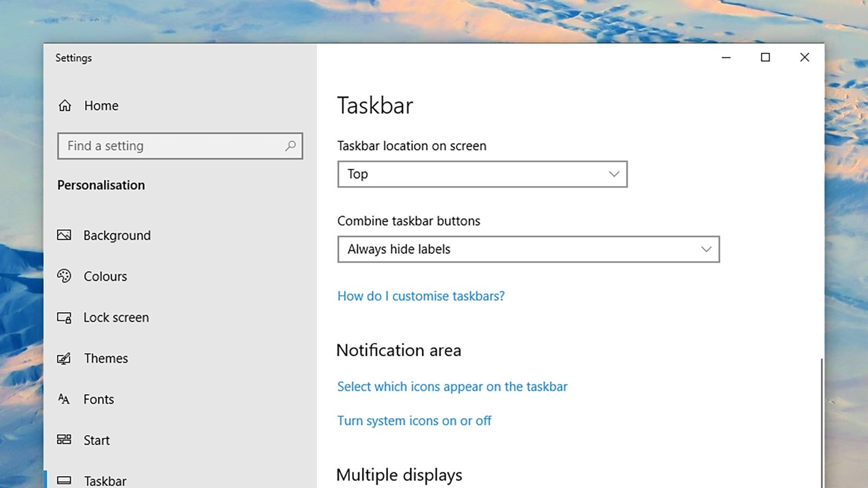Click the Colours palette icon
868x488 pixels.
(x=64, y=276)
